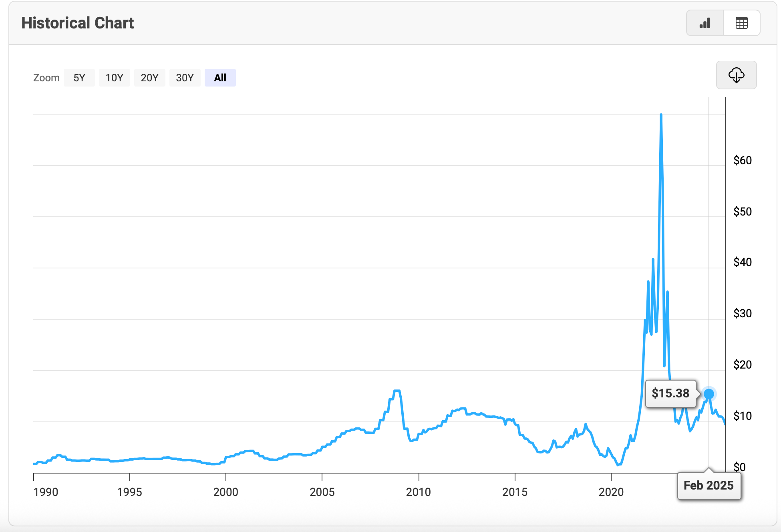Screen dimensions: 781x532
Task: Set zoom range to 10Y
Action: point(114,78)
